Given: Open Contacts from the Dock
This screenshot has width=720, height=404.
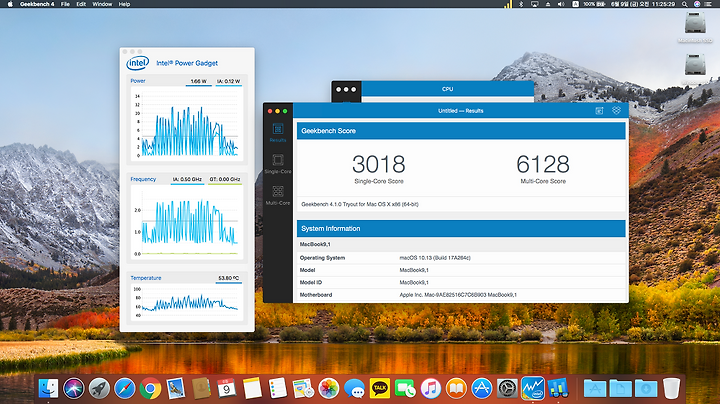Looking at the screenshot, I should coord(201,388).
